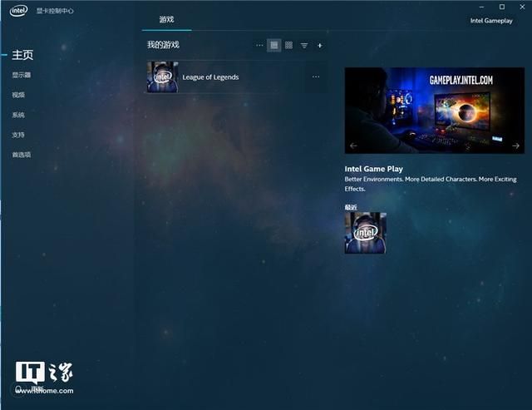The height and width of the screenshot is (410, 532).
Task: Open the 主页 home section in sidebar
Action: [x=22, y=55]
